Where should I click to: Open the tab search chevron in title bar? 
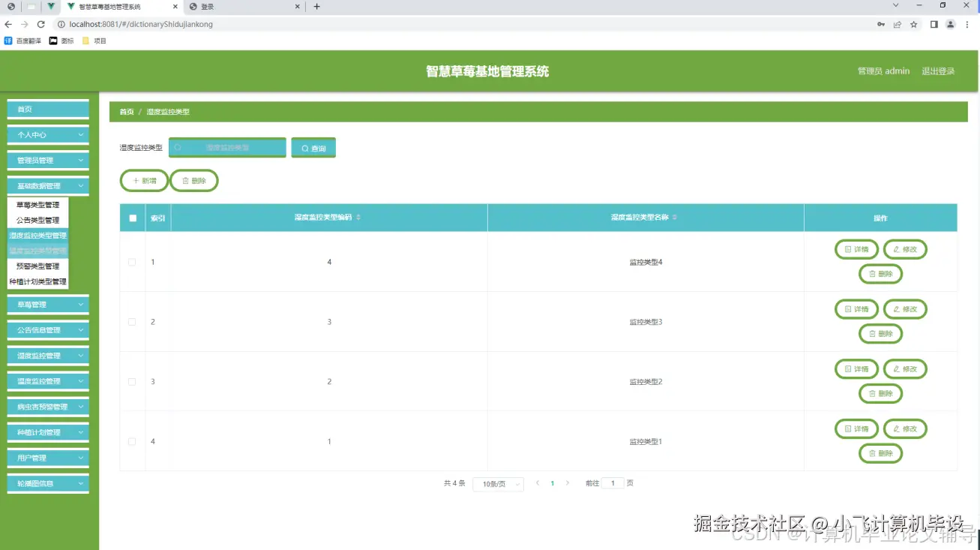pos(895,5)
